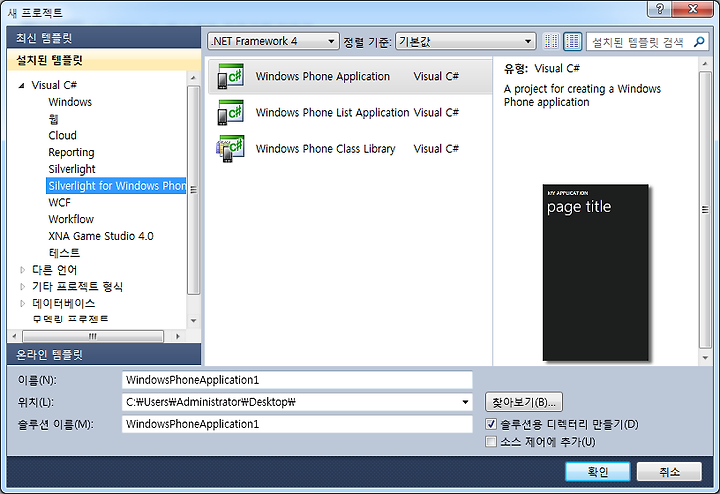Click the description pane vertical scrollbar thumb

(705, 209)
